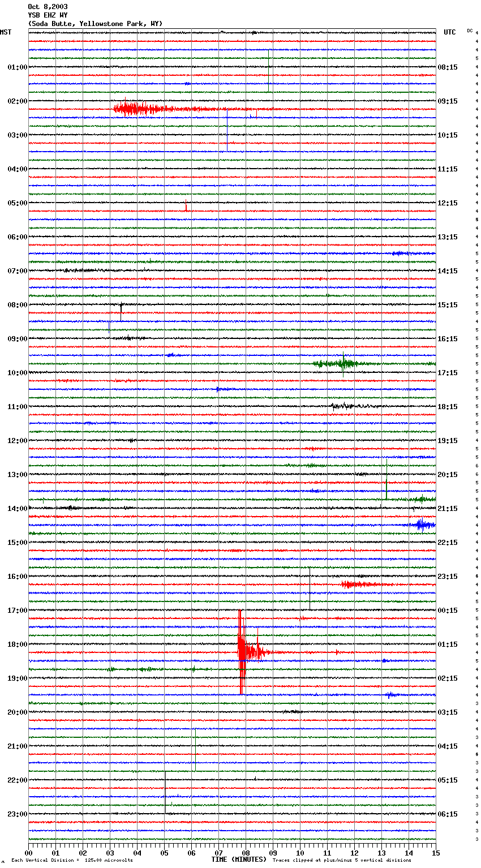This screenshot has width=481, height=868.
Task: Click the 01:15 UTC time label
Action: (448, 644)
